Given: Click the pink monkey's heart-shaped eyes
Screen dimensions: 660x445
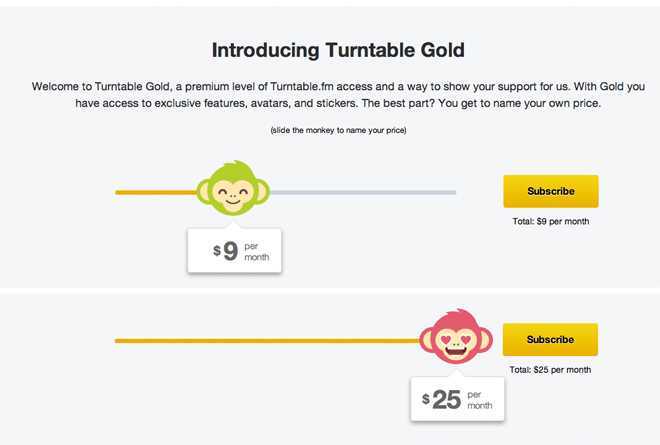Looking at the screenshot, I should (456, 339).
